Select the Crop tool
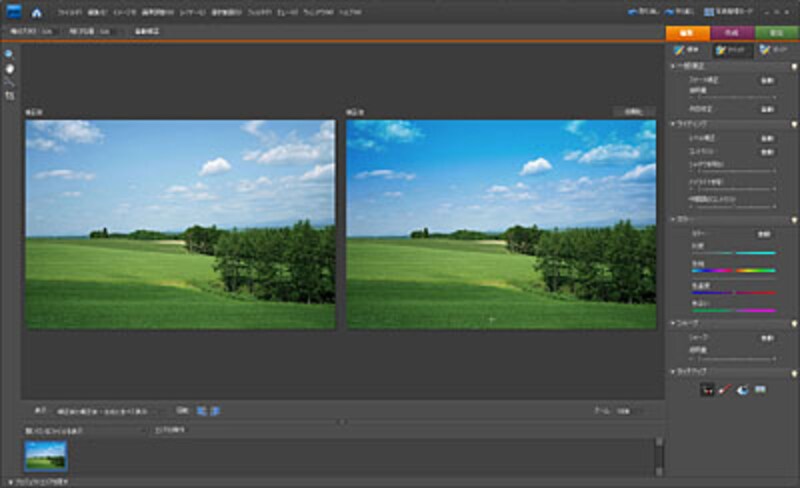 [x=9, y=96]
